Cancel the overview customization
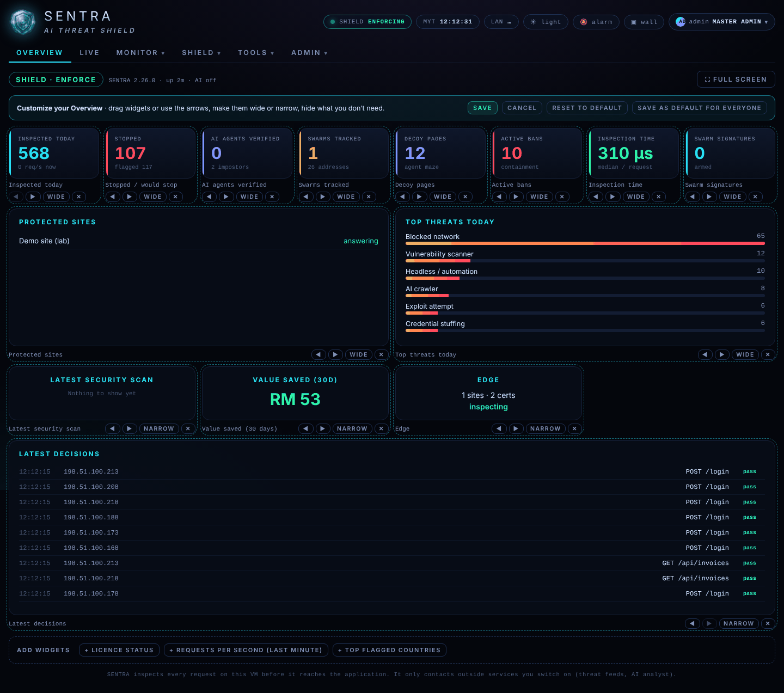This screenshot has height=693, width=784. click(x=522, y=108)
